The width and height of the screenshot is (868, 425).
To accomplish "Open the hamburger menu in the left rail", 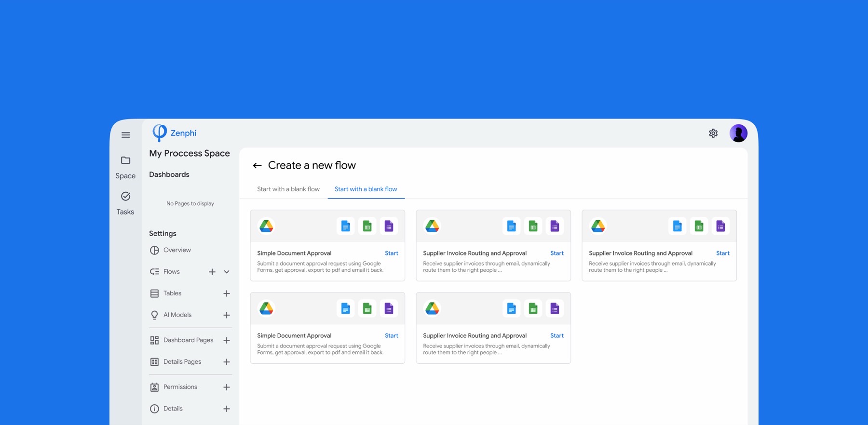I will tap(125, 135).
